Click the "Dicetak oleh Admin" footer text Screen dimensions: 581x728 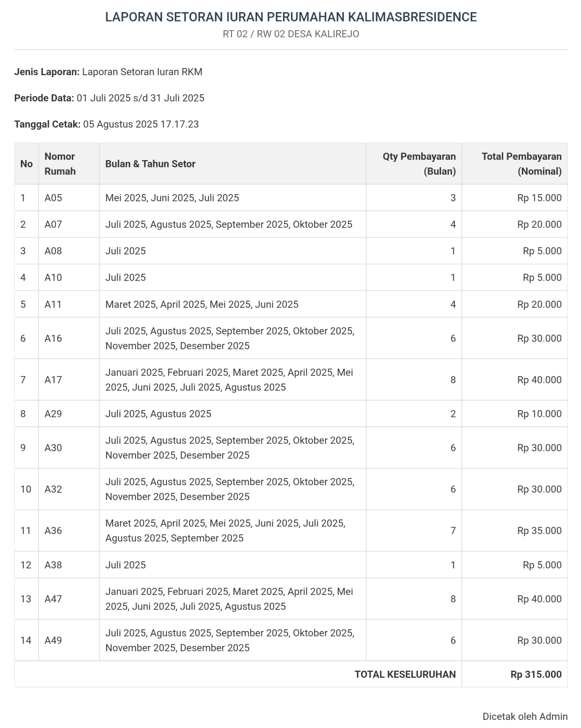(x=525, y=716)
